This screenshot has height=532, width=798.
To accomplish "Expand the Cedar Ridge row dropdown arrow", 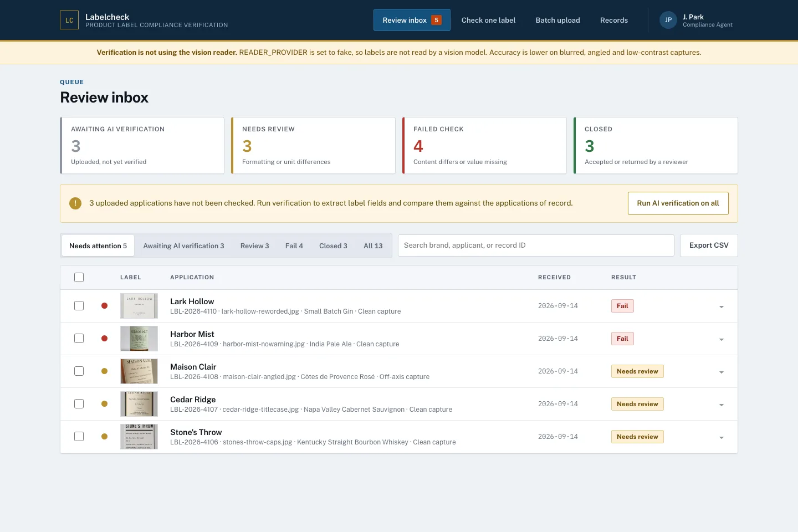I will click(722, 405).
